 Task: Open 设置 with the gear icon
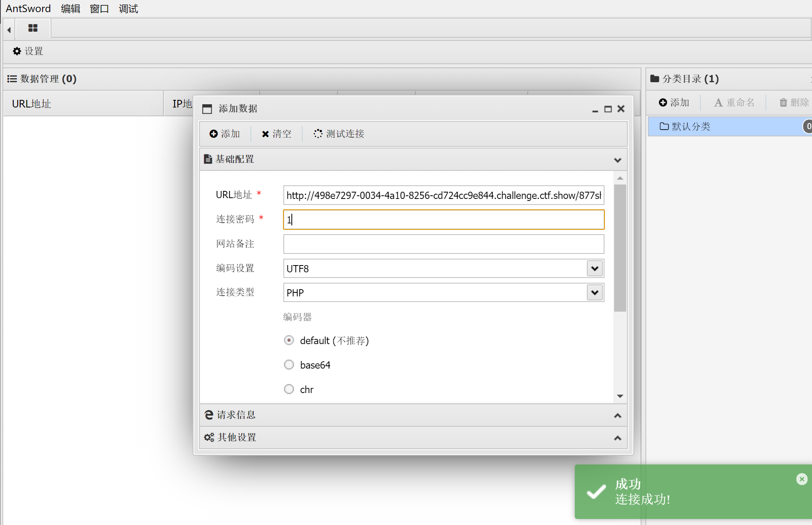[x=28, y=51]
